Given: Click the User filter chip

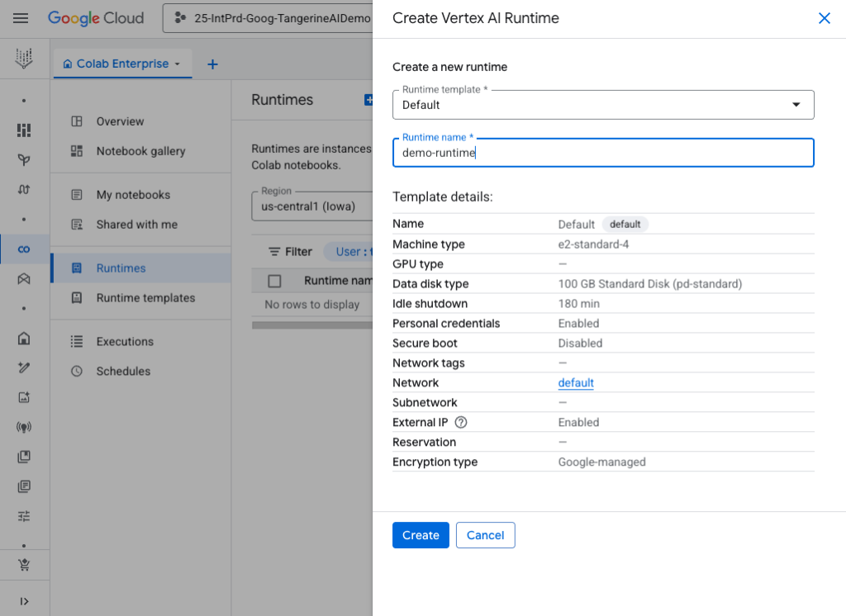Looking at the screenshot, I should (x=349, y=251).
